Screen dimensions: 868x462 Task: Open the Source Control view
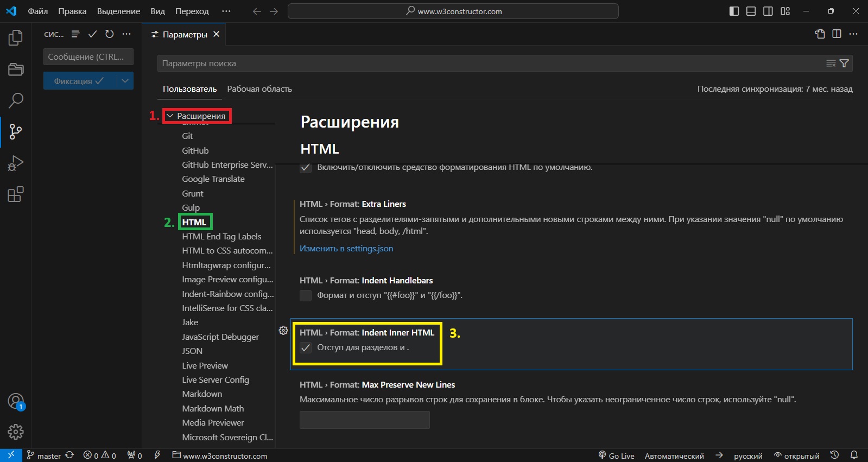pos(16,131)
